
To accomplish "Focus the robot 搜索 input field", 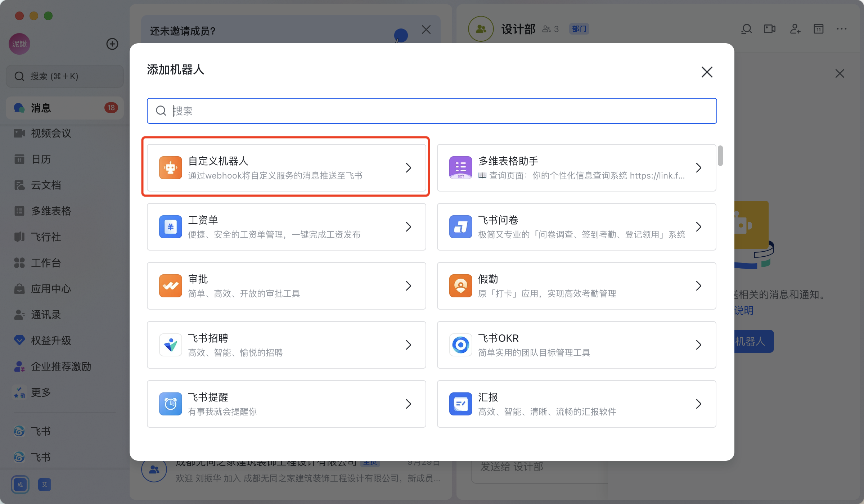I will click(432, 111).
